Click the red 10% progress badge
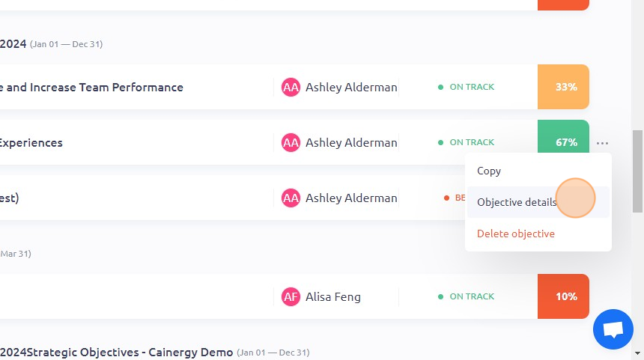The width and height of the screenshot is (644, 360). click(x=563, y=296)
